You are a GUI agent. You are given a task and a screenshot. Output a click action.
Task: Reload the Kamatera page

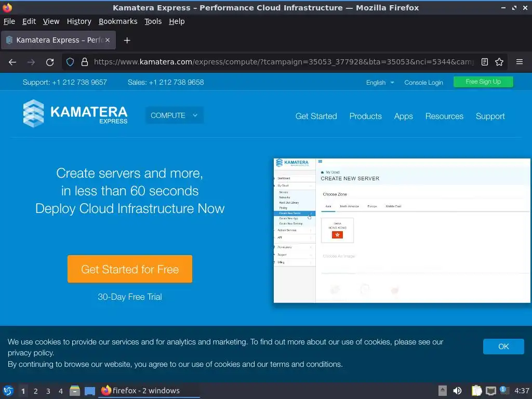click(50, 62)
